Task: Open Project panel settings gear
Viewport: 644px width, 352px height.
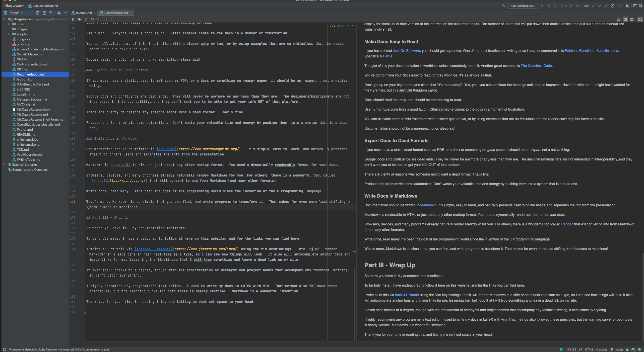Action: tap(59, 13)
